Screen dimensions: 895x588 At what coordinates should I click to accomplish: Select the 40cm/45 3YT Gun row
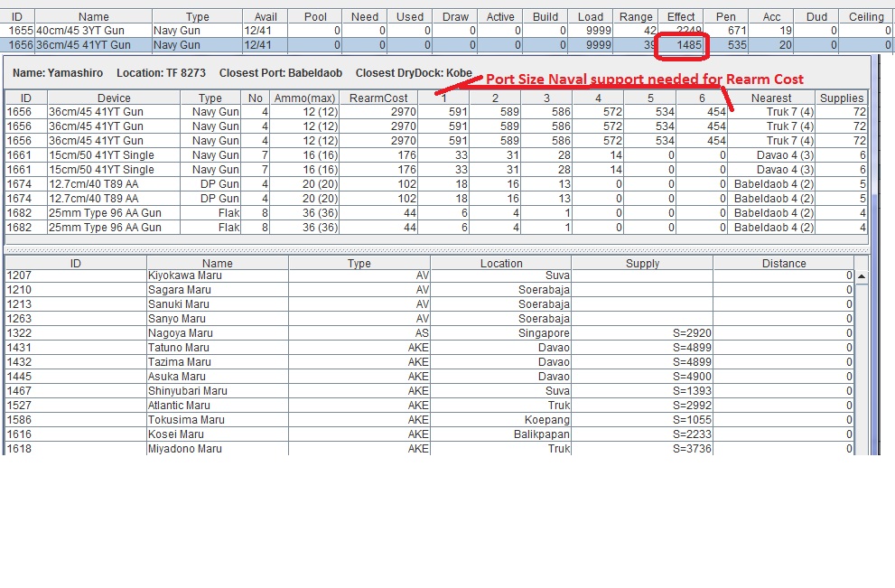click(446, 30)
